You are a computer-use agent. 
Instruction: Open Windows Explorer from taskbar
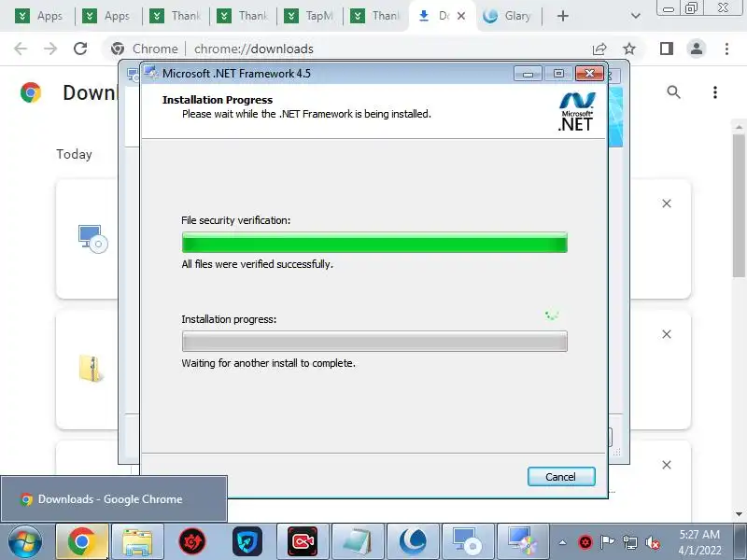point(137,541)
